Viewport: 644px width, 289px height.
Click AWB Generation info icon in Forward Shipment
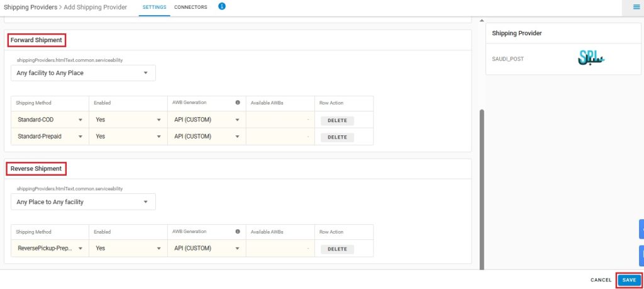pos(237,103)
